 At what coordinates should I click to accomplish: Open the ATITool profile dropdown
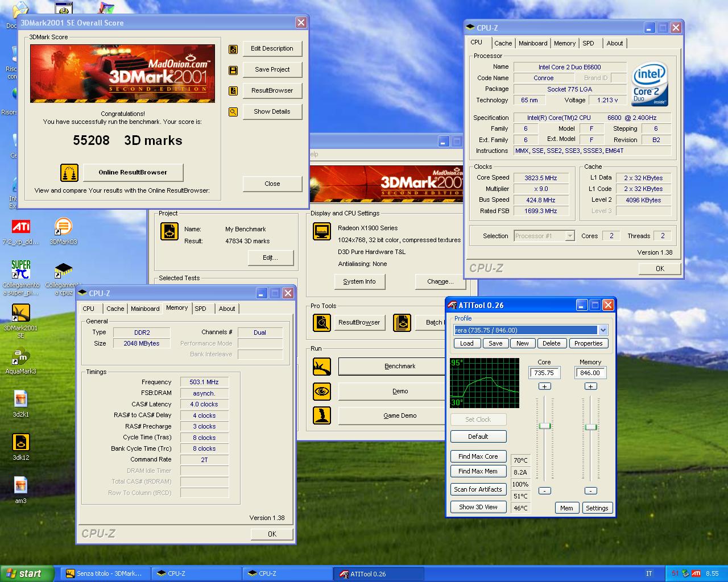click(x=603, y=330)
